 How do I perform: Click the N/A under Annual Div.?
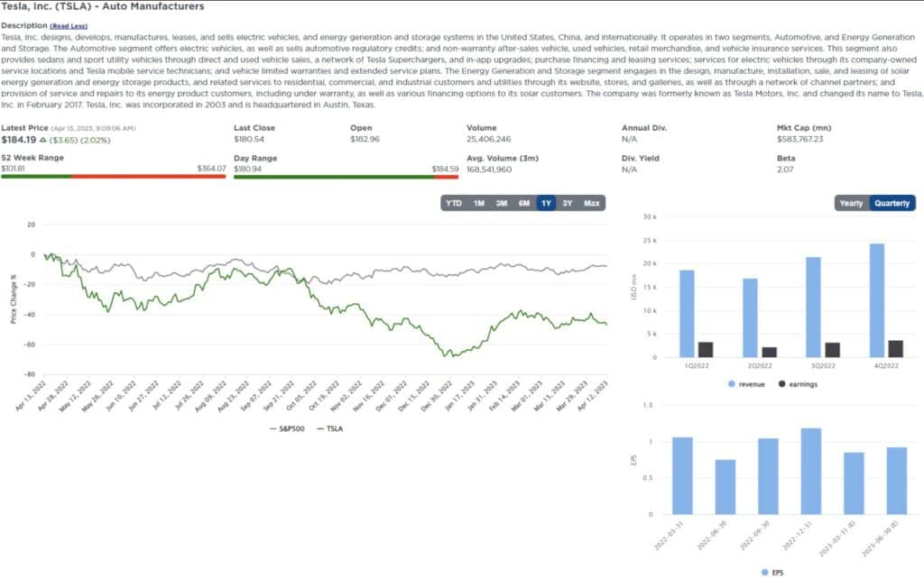[x=629, y=140]
